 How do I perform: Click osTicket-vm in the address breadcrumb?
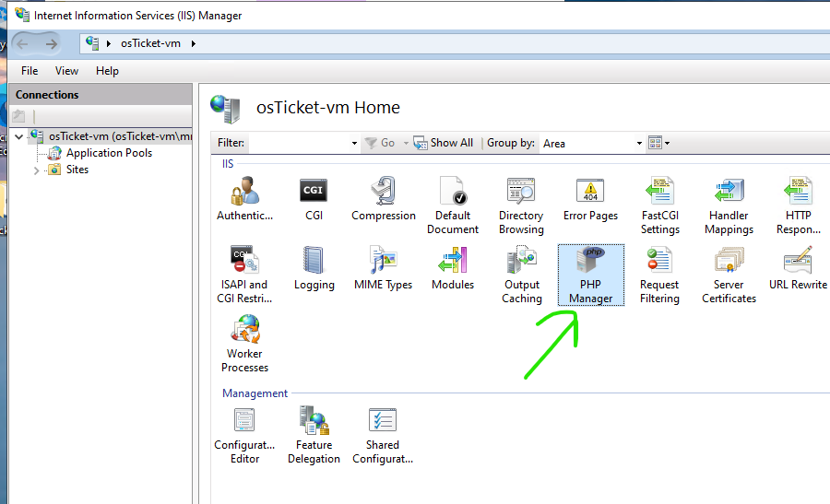(150, 43)
